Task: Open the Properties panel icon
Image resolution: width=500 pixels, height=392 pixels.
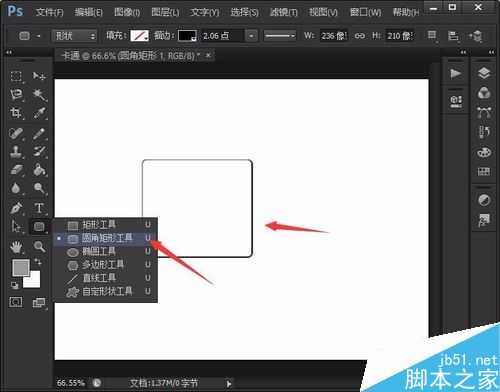Action: click(x=456, y=101)
